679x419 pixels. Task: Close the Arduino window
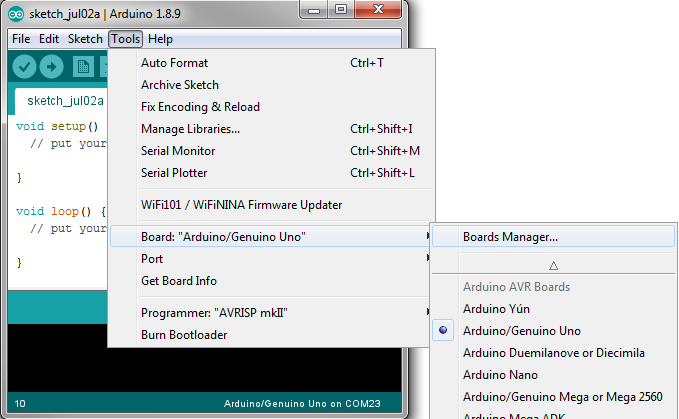click(x=378, y=10)
